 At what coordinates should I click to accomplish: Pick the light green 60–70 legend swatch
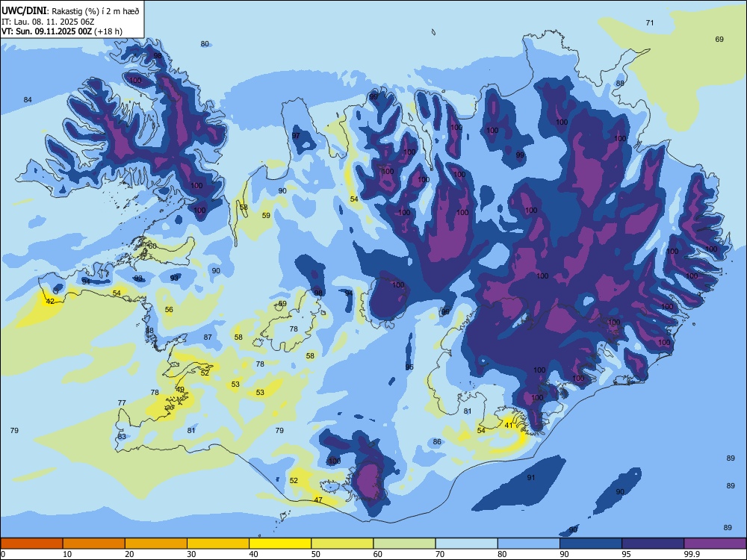tap(404, 544)
